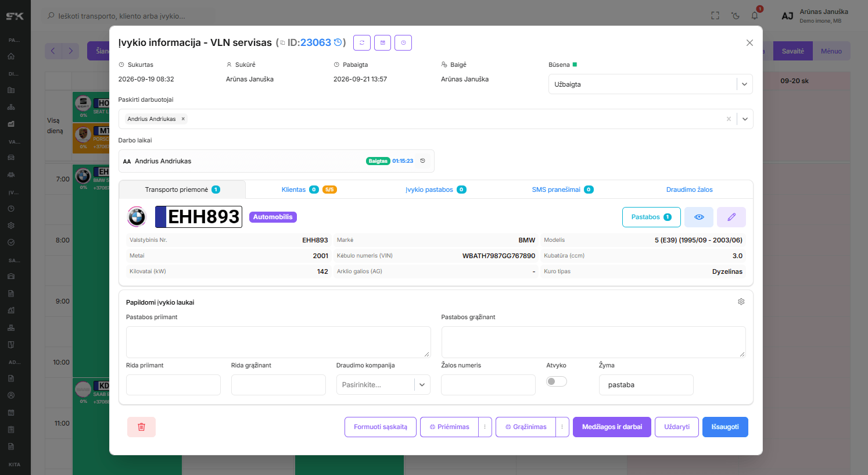Copy the event ID using copy icon
The width and height of the screenshot is (868, 475).
pos(282,42)
